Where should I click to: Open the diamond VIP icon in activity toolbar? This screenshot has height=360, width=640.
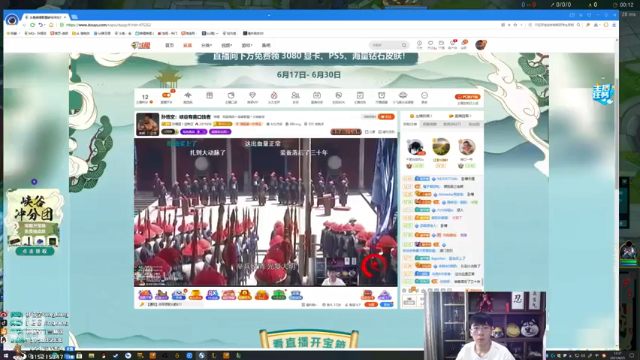252,95
